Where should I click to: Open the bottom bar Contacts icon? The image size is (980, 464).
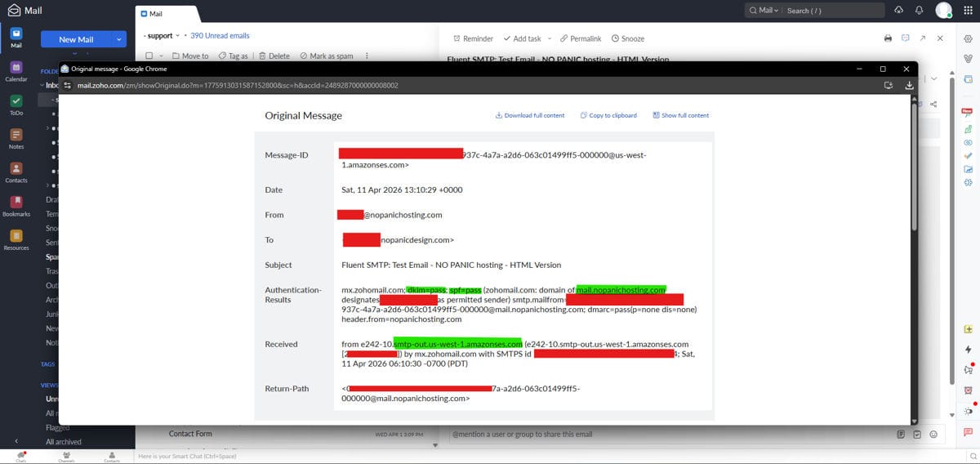pyautogui.click(x=112, y=455)
